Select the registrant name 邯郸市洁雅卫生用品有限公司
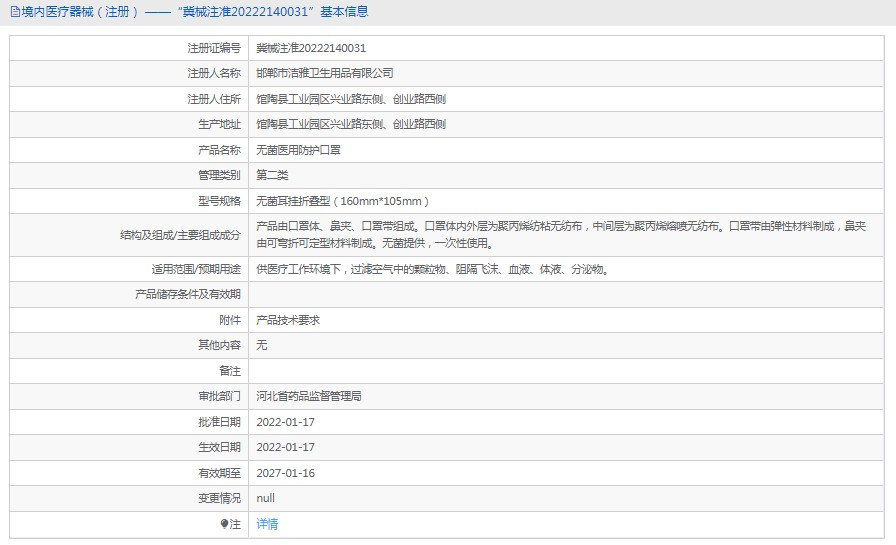896x545 pixels. (x=325, y=73)
